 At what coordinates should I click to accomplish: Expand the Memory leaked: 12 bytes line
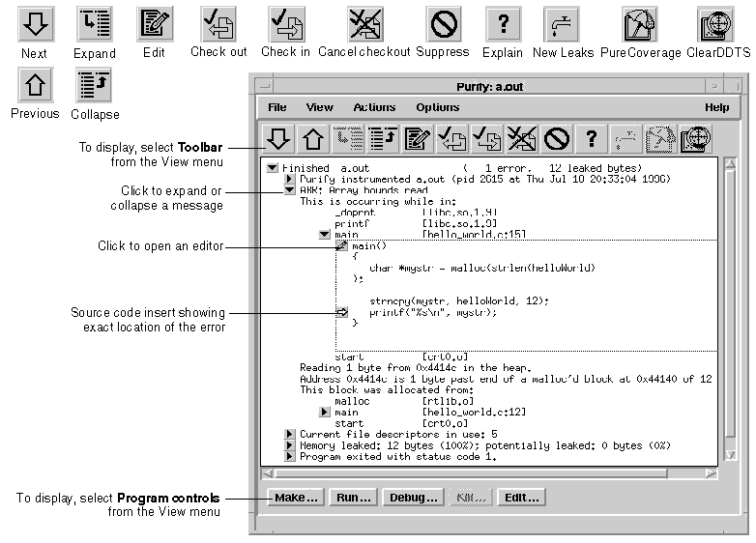[289, 444]
